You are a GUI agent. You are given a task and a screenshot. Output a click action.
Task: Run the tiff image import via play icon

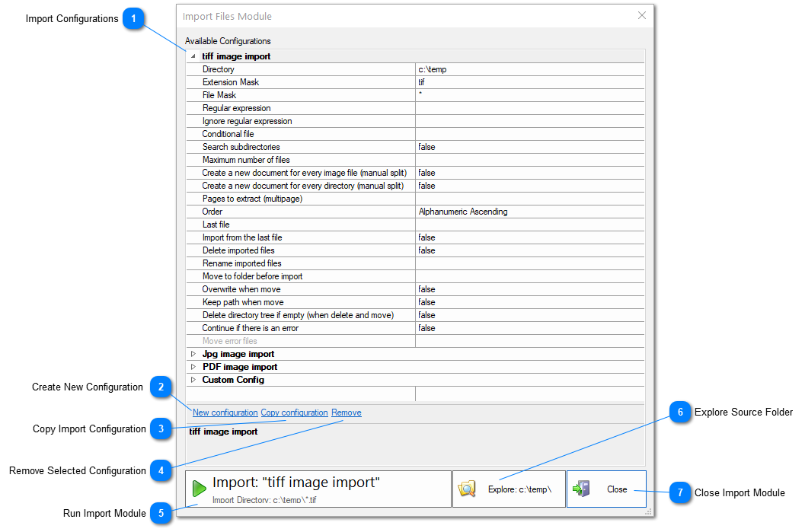(198, 488)
